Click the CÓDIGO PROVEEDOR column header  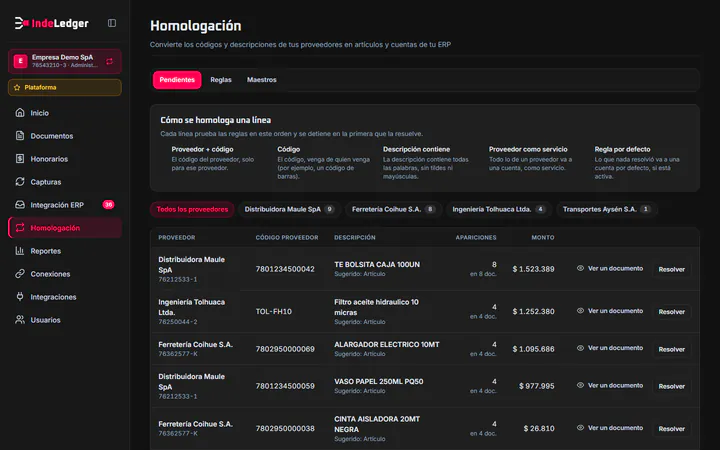click(287, 237)
